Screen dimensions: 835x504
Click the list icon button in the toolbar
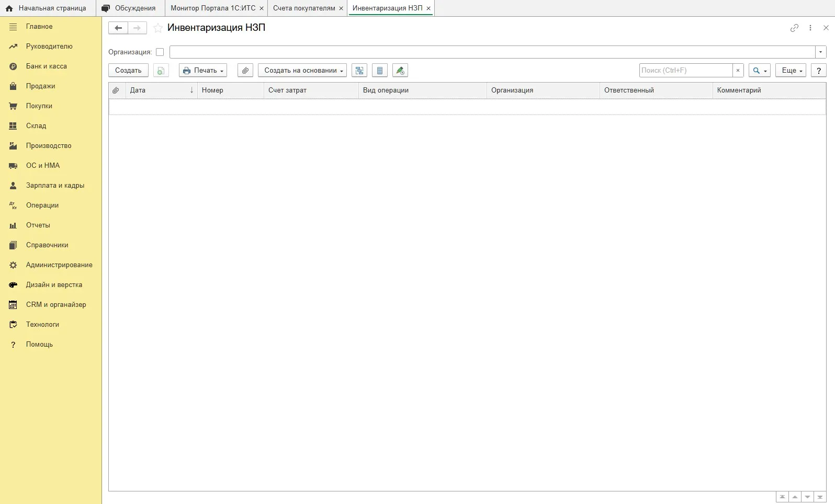[380, 71]
